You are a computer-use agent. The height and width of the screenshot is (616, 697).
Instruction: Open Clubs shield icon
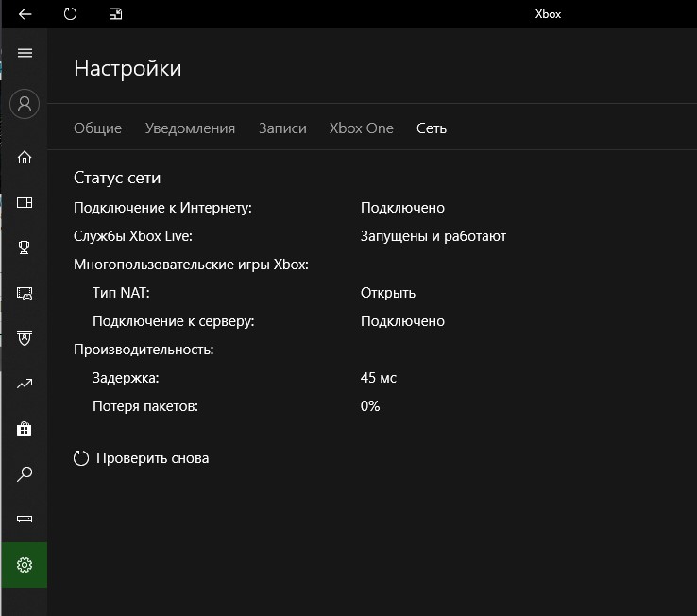[x=25, y=338]
